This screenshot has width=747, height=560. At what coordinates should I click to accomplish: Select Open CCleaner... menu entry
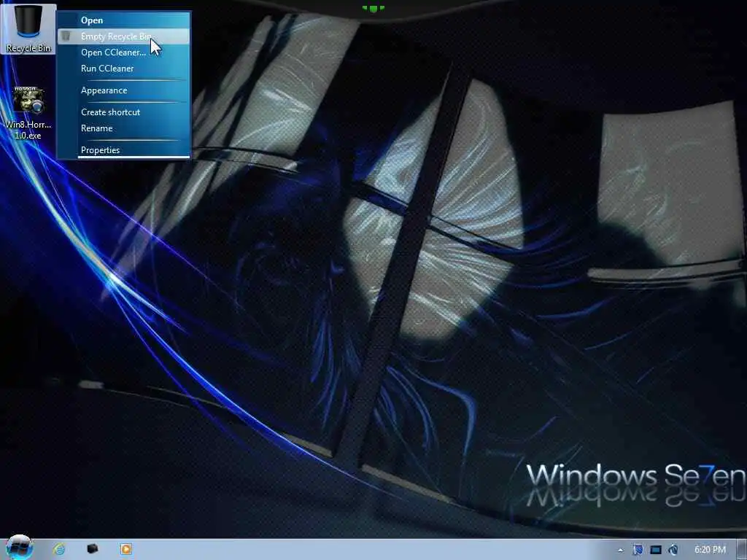[x=123, y=52]
